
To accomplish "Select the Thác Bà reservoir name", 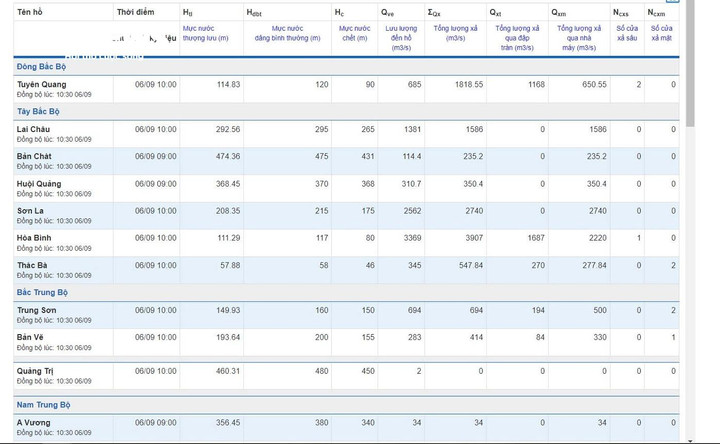I will coord(32,265).
